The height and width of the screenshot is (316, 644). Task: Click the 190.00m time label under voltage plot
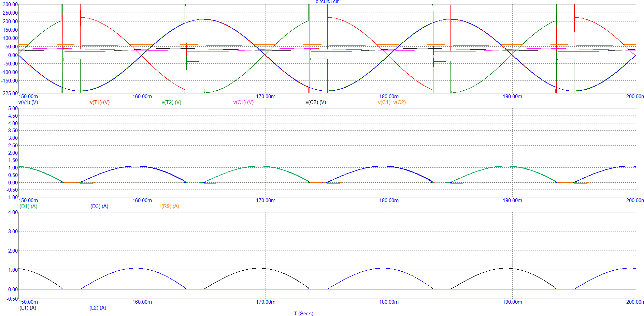click(512, 96)
